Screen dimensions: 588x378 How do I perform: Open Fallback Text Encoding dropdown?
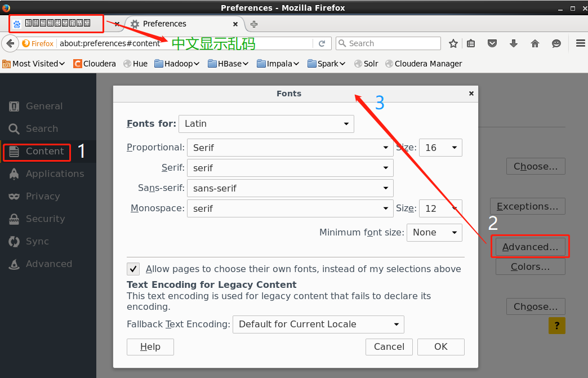tap(318, 324)
